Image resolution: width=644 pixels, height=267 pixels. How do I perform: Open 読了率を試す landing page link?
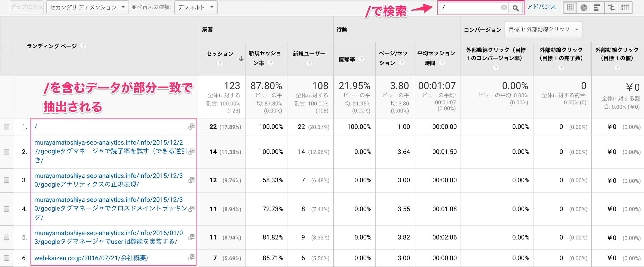click(111, 151)
